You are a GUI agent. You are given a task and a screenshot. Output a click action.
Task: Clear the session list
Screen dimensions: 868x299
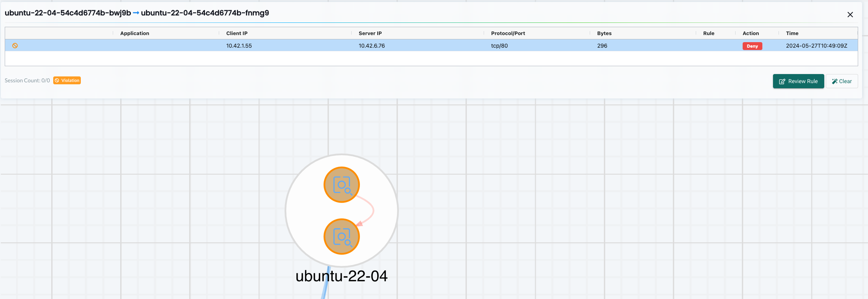click(x=842, y=81)
